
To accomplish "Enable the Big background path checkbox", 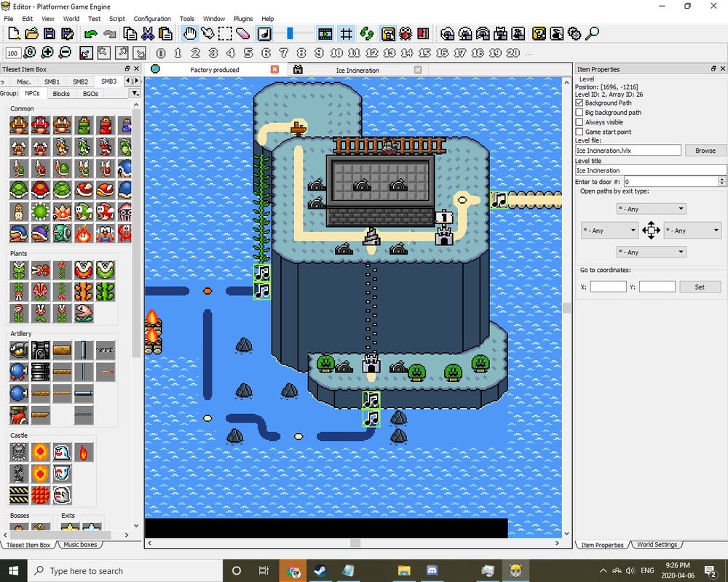I will coord(579,112).
